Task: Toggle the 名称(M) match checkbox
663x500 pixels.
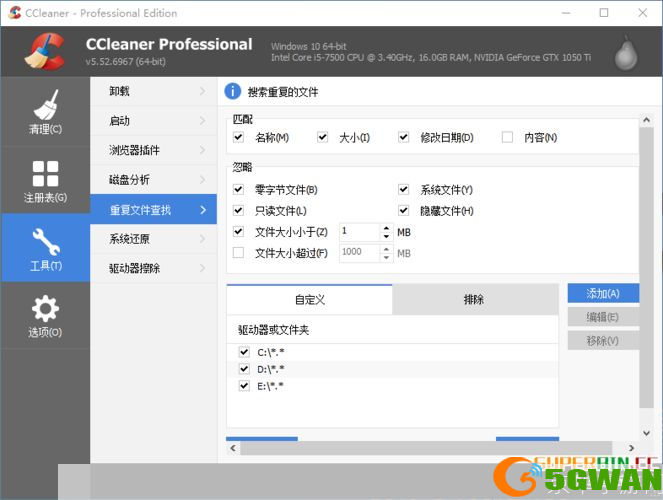Action: 238,137
